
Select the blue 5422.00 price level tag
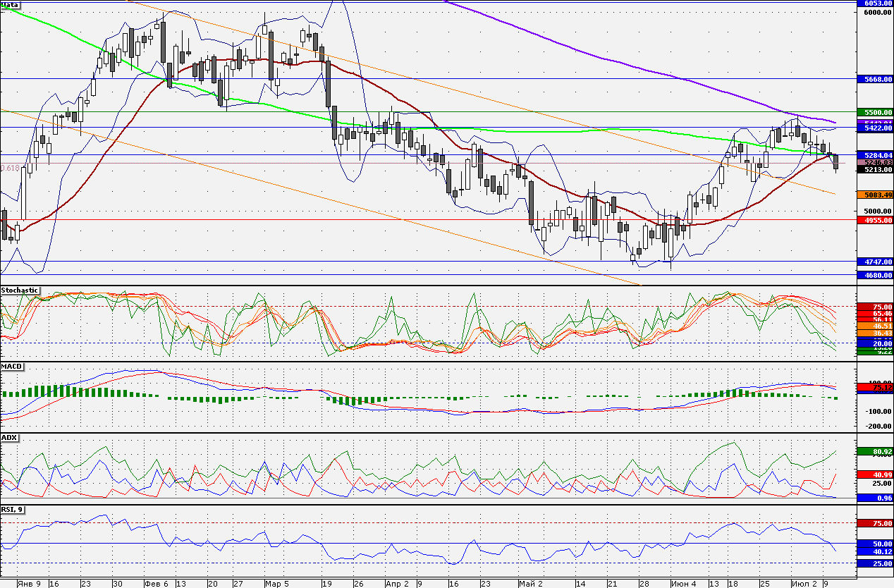point(874,128)
